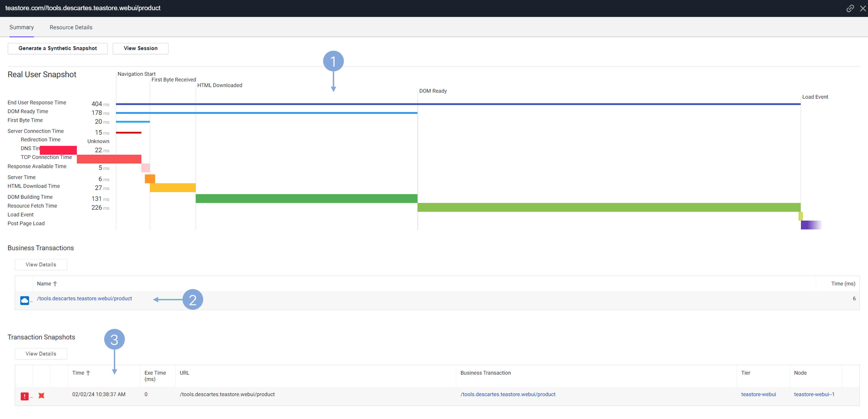Click the red error exclamation icon

click(x=25, y=396)
